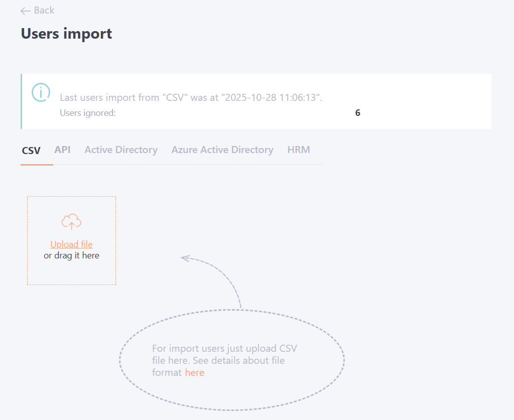Click the "Users import" page heading
Image resolution: width=514 pixels, height=420 pixels.
(x=66, y=34)
